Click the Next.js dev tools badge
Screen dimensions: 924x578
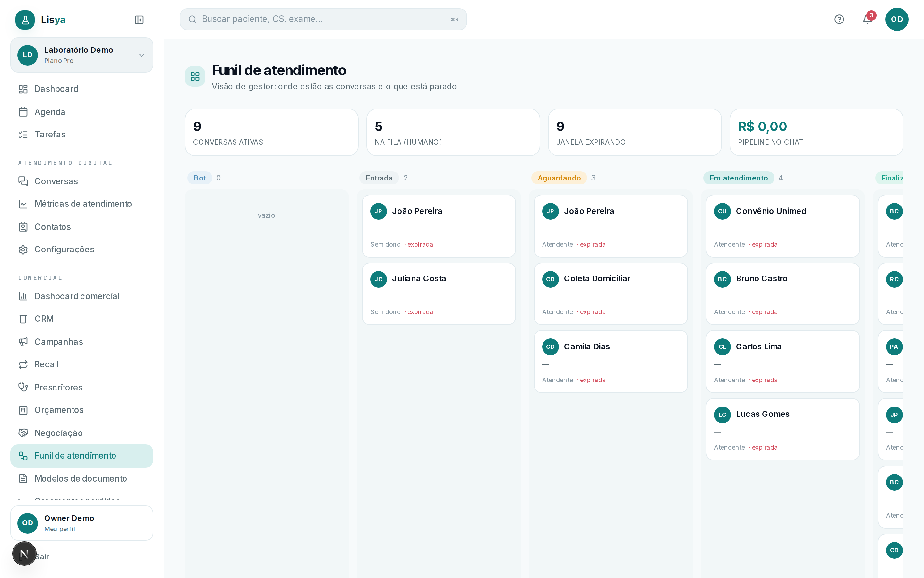[24, 554]
